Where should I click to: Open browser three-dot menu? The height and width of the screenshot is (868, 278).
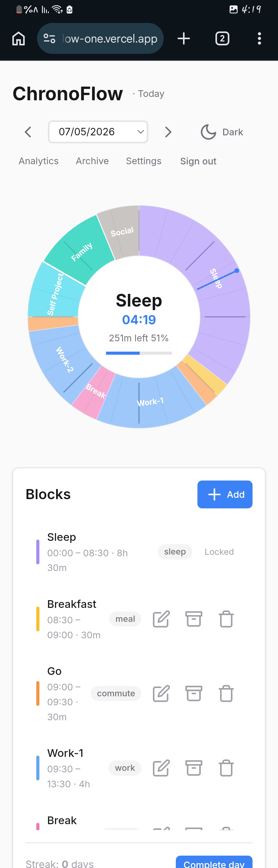pos(259,38)
